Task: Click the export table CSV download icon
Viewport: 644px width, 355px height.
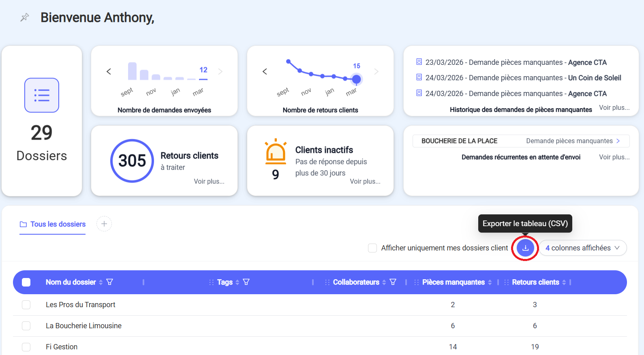Action: (525, 248)
